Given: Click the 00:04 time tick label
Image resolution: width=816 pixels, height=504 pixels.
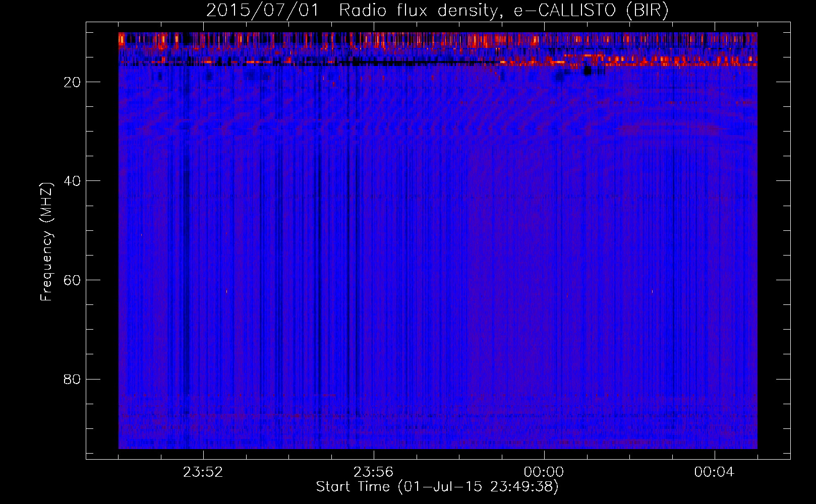Looking at the screenshot, I should click(715, 472).
